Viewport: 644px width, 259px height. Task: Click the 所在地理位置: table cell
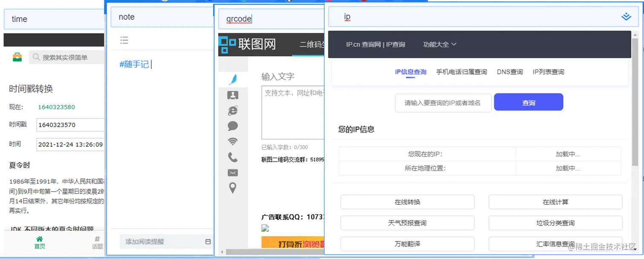[427, 168]
